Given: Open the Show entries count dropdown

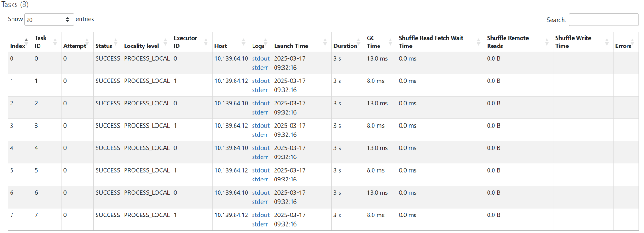Looking at the screenshot, I should (x=49, y=19).
